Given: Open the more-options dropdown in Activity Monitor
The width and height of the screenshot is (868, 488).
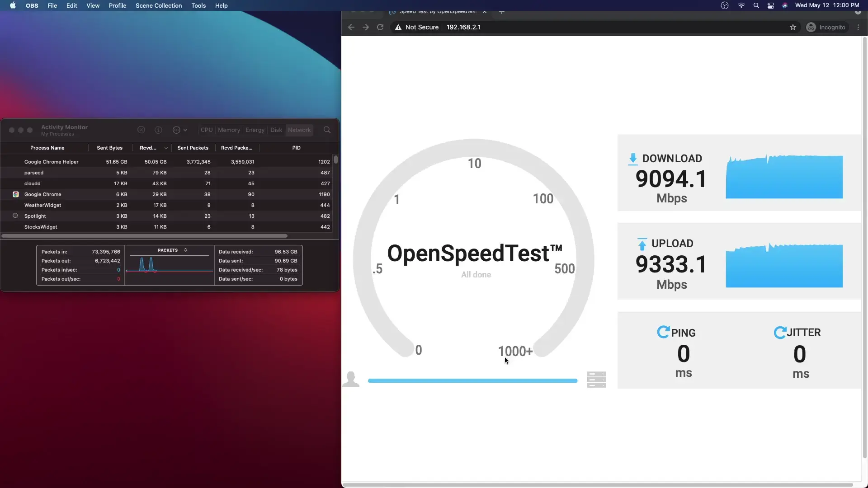Looking at the screenshot, I should click(180, 130).
